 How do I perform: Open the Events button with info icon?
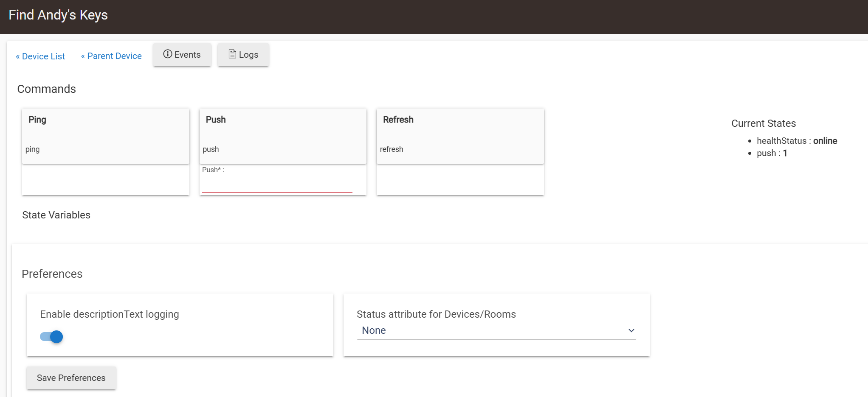182,55
